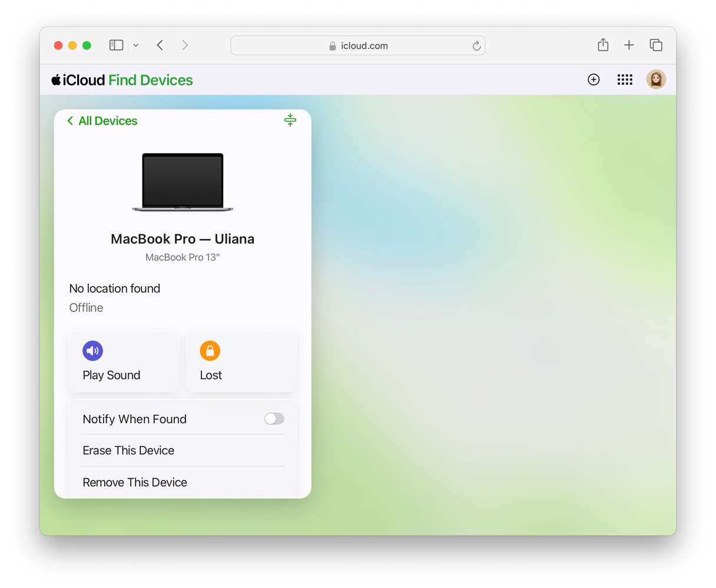Play Sound on the MacBook Pro
Image resolution: width=716 pixels, height=588 pixels.
124,362
